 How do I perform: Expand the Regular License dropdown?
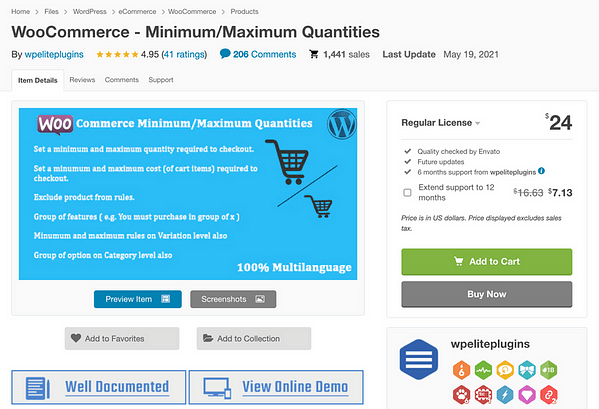click(x=440, y=123)
